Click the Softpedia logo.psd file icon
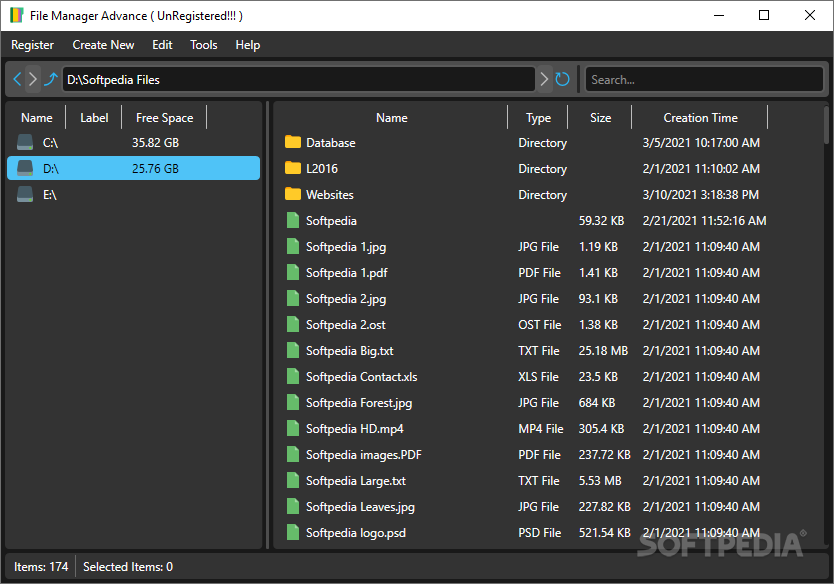 [x=293, y=532]
